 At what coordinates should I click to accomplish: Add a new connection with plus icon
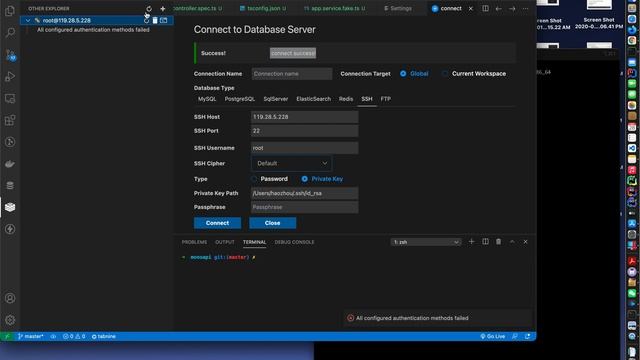(x=162, y=9)
